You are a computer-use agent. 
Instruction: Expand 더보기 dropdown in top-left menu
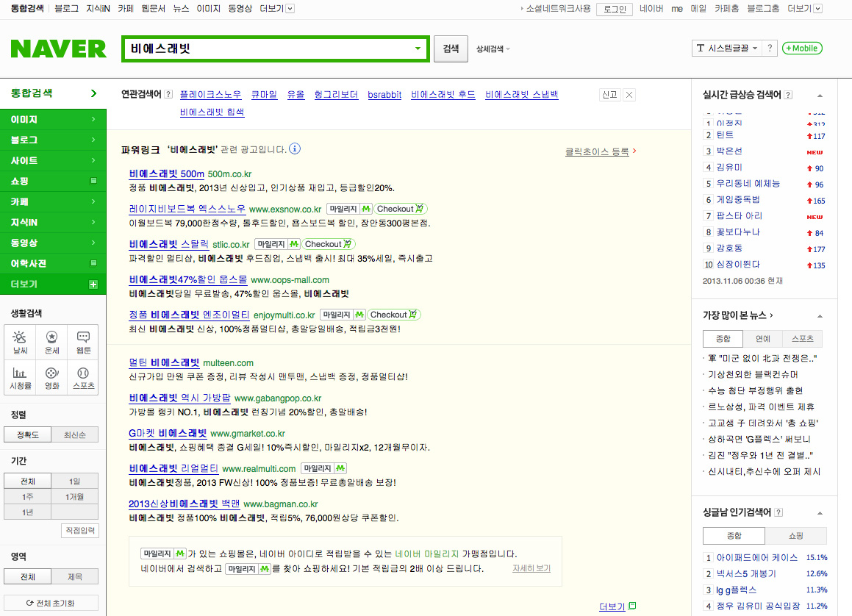290,9
